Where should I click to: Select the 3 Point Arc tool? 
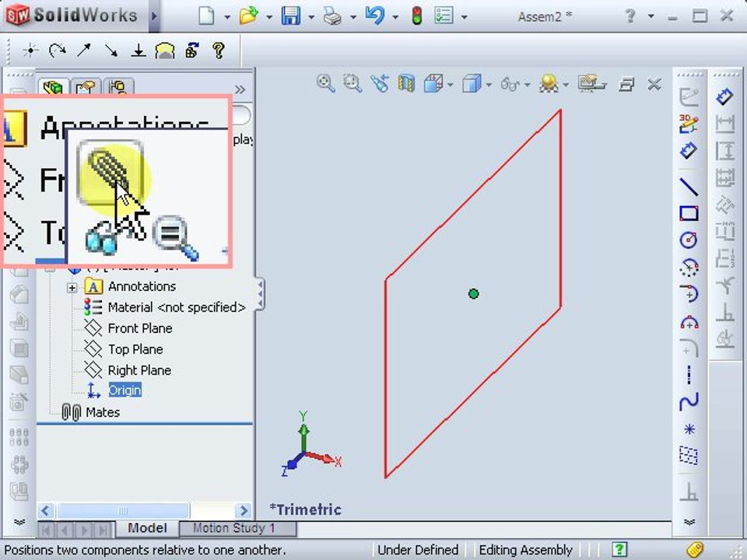689,321
